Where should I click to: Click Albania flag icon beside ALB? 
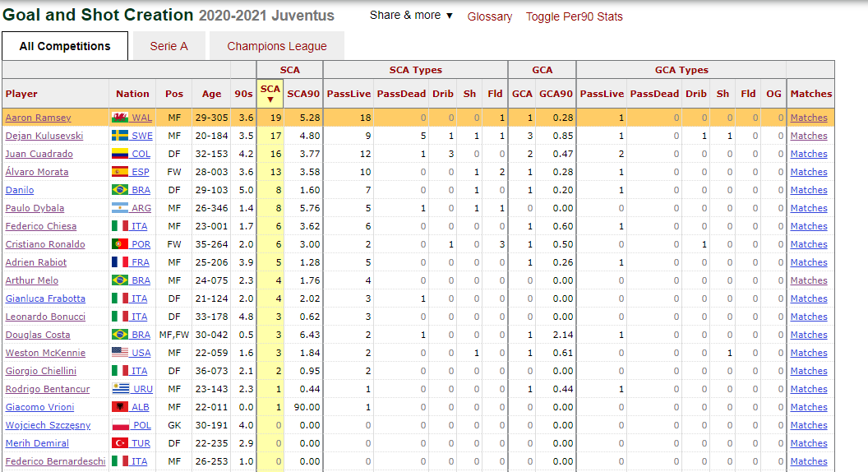[120, 407]
